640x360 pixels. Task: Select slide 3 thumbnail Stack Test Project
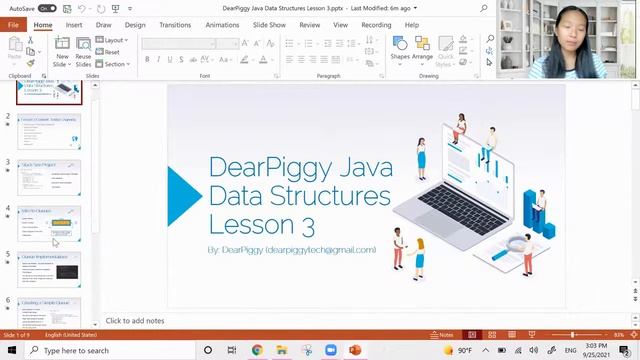(x=49, y=178)
